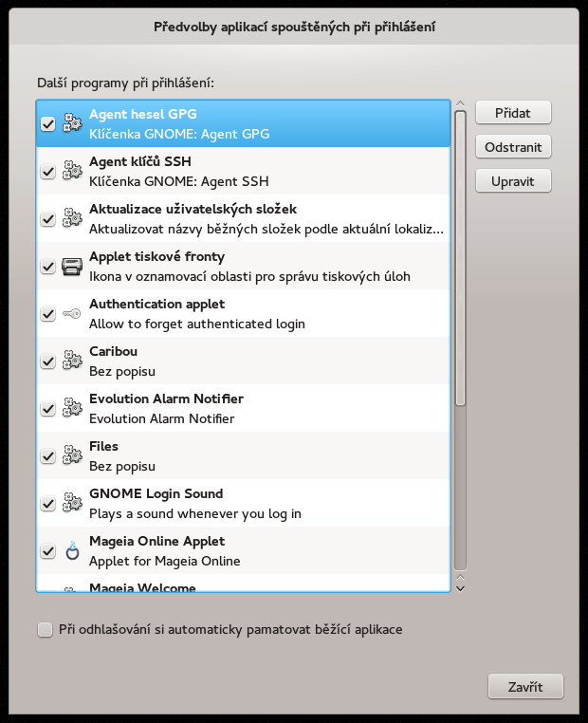Click the vertical scrollbar handle of program list
Screen dimensions: 588x723
[x=460, y=256]
